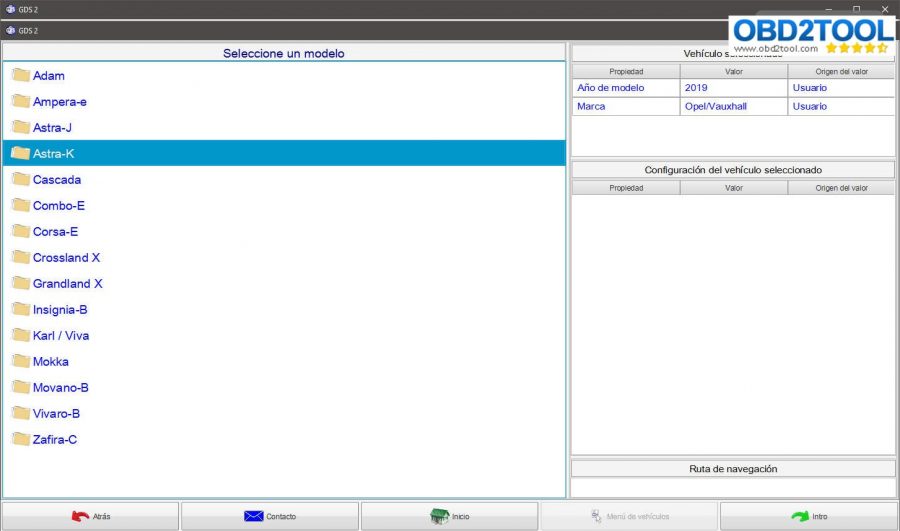This screenshot has width=900, height=531.
Task: Click Origen del valor header in top table
Action: (841, 71)
